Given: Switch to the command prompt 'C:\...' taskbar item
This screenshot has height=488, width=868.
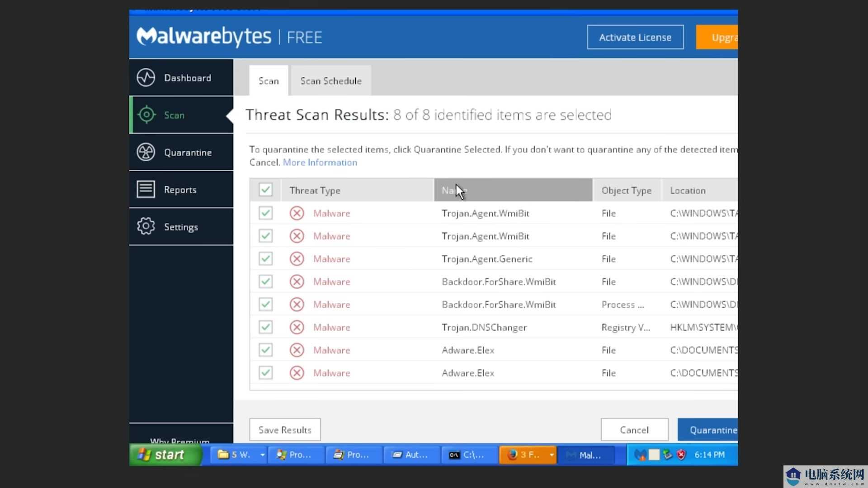Looking at the screenshot, I should pos(469,455).
